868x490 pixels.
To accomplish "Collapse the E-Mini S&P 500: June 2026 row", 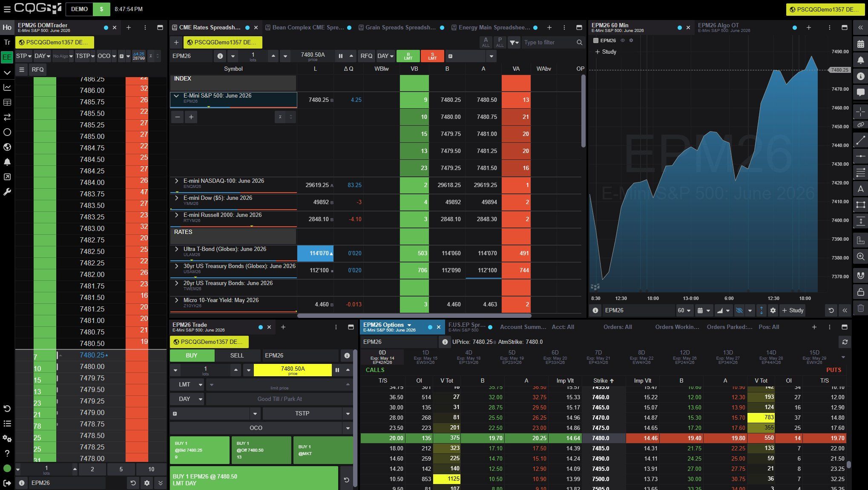I will (x=176, y=96).
